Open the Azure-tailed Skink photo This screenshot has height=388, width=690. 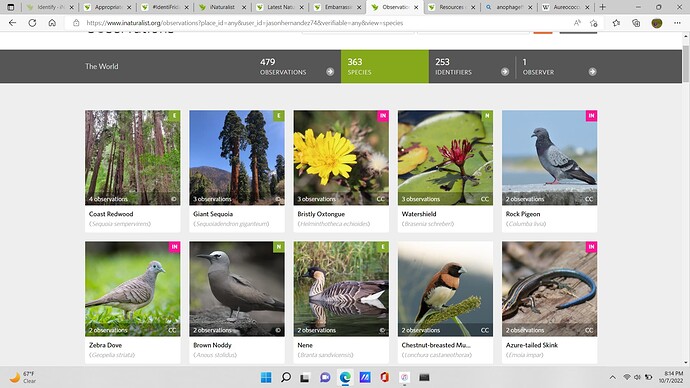549,289
